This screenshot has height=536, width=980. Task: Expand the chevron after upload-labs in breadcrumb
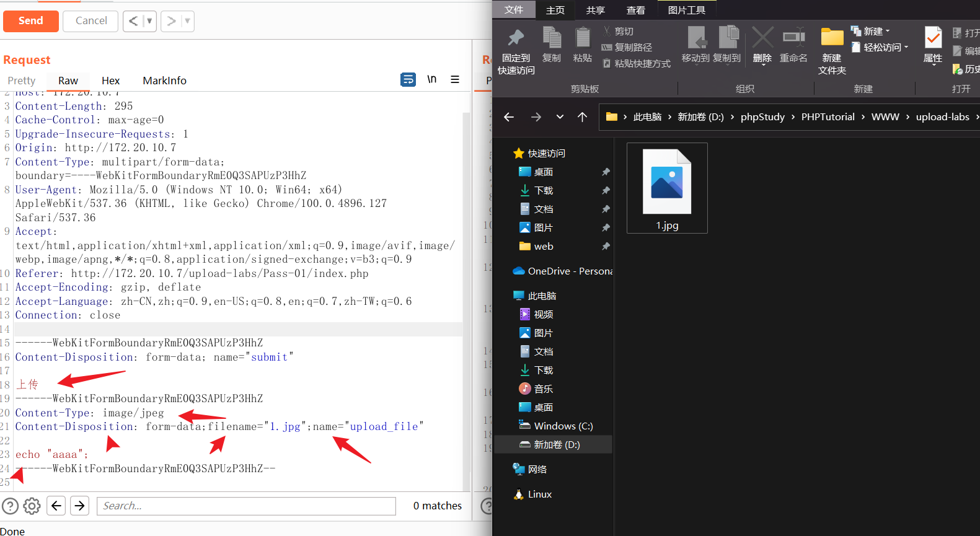(x=977, y=117)
